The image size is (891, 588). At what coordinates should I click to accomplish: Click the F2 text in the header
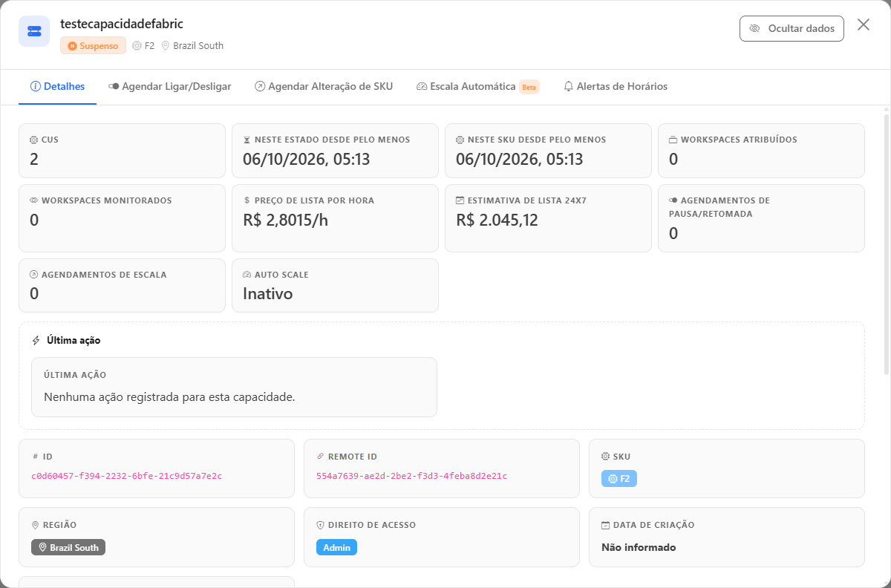149,45
